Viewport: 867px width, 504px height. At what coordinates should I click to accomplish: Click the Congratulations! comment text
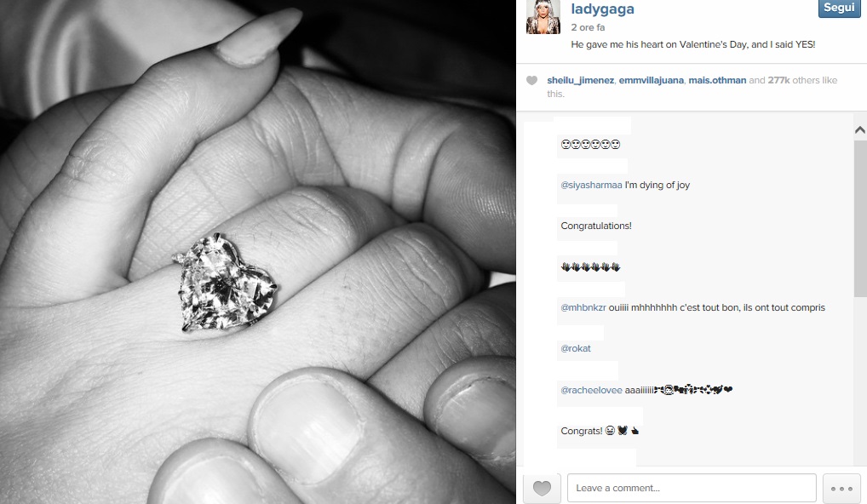pos(596,226)
